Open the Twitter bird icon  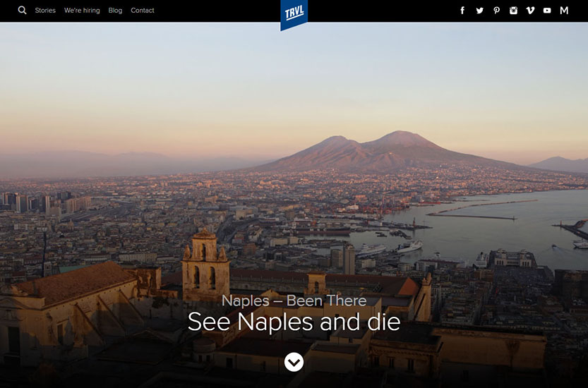point(479,11)
